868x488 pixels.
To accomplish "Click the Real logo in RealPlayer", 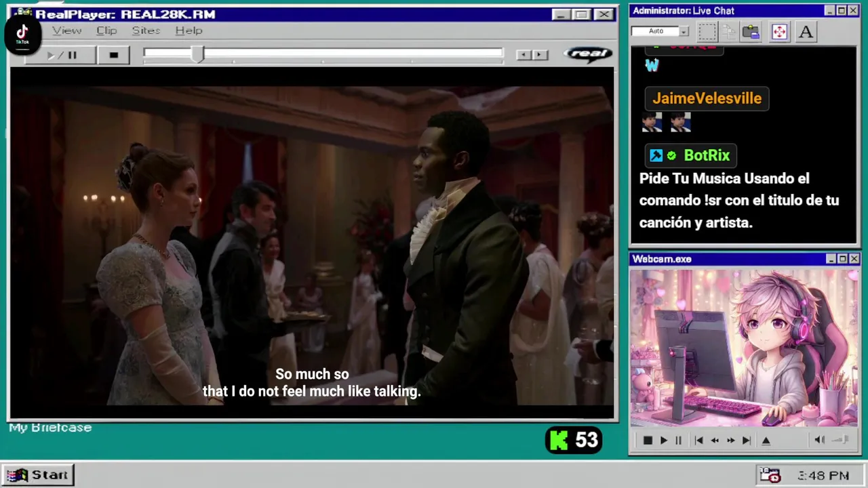I will click(588, 54).
